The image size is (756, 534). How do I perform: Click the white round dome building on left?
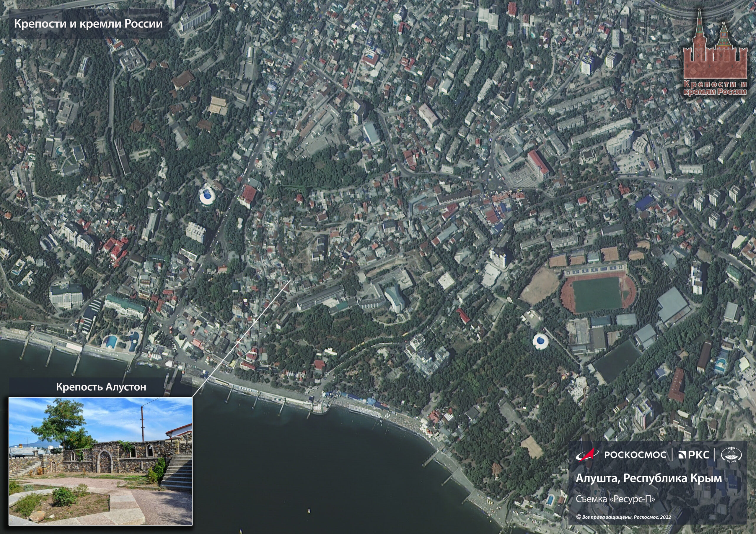[207, 196]
